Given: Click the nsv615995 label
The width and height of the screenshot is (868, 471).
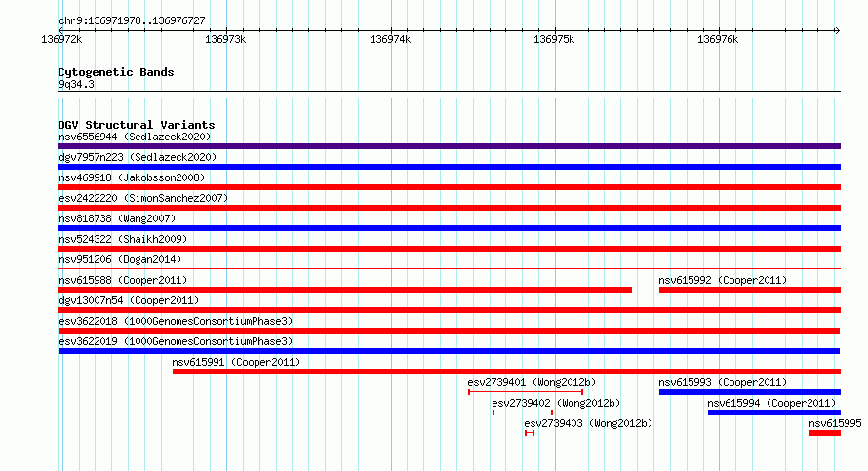Looking at the screenshot, I should [x=836, y=423].
